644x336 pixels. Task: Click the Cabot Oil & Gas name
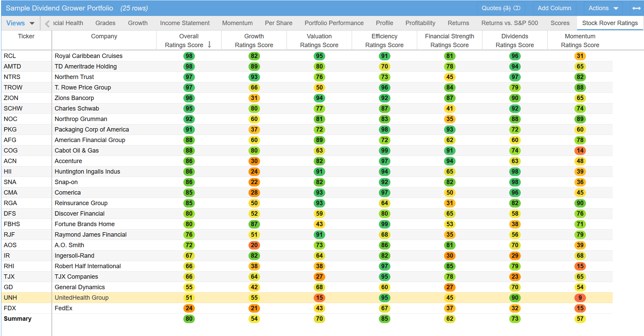pos(77,151)
